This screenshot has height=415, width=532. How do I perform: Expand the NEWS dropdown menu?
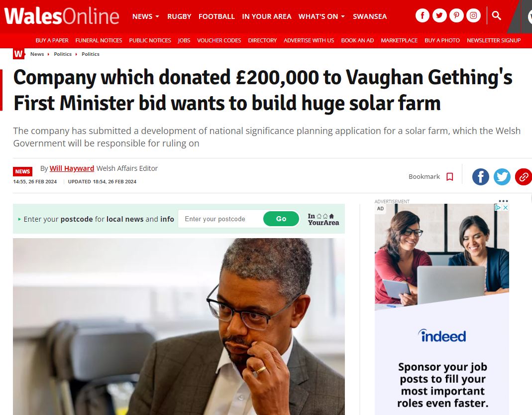coord(145,16)
